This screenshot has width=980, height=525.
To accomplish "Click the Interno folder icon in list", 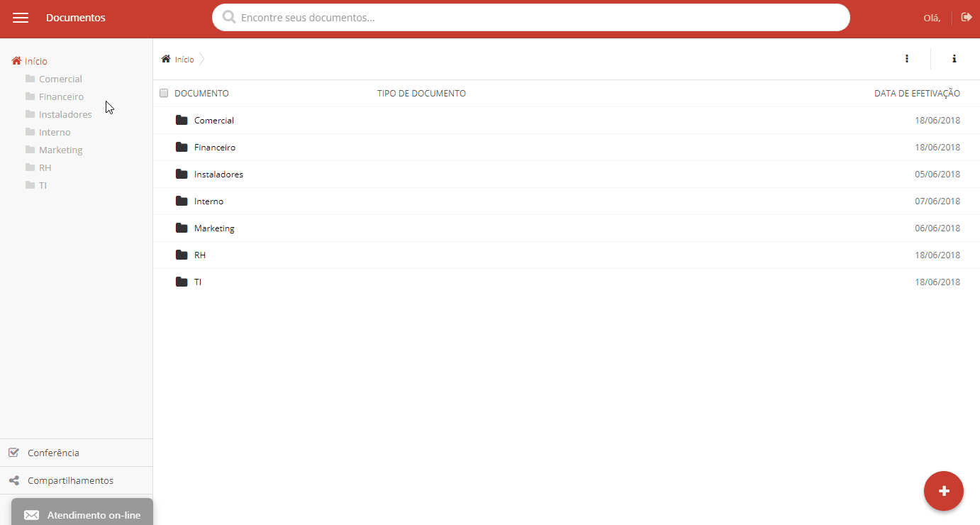I will tap(182, 201).
